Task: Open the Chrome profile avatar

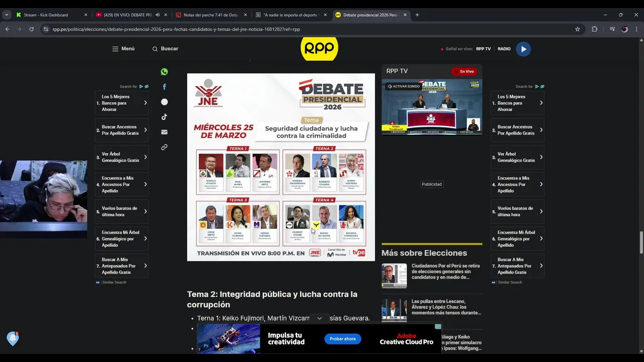Action: pos(624,29)
